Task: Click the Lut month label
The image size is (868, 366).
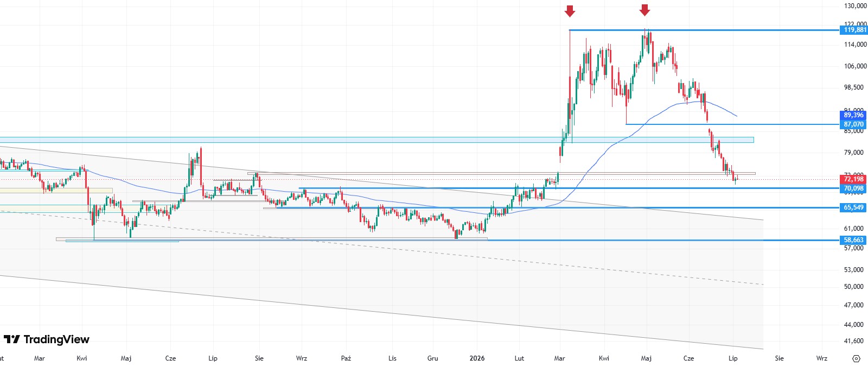Action: pyautogui.click(x=519, y=358)
